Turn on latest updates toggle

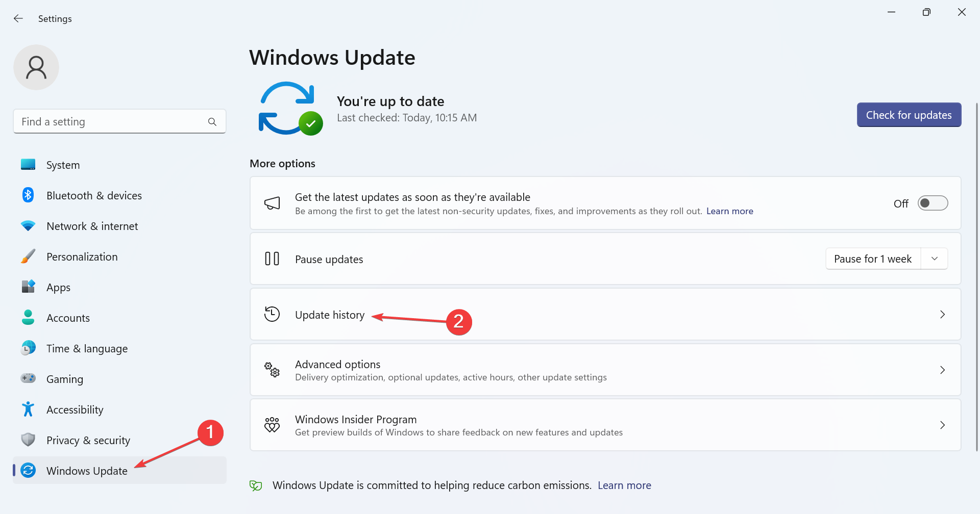click(933, 202)
